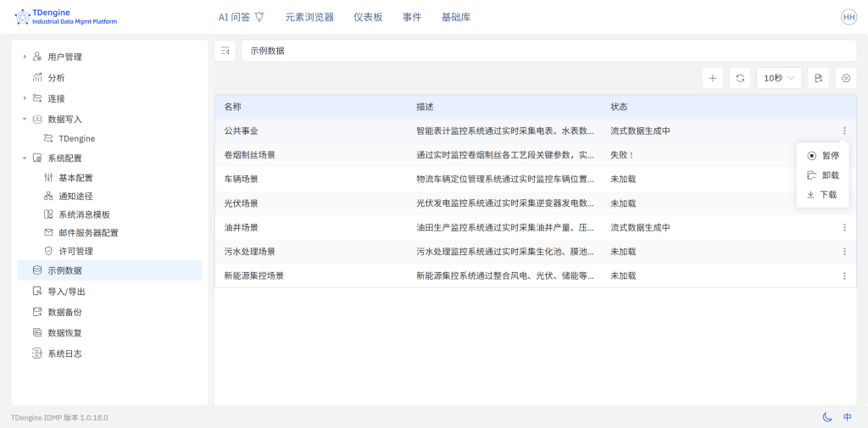Viewport: 868px width, 428px height.
Task: Click the 车辆场景 row name
Action: (242, 180)
